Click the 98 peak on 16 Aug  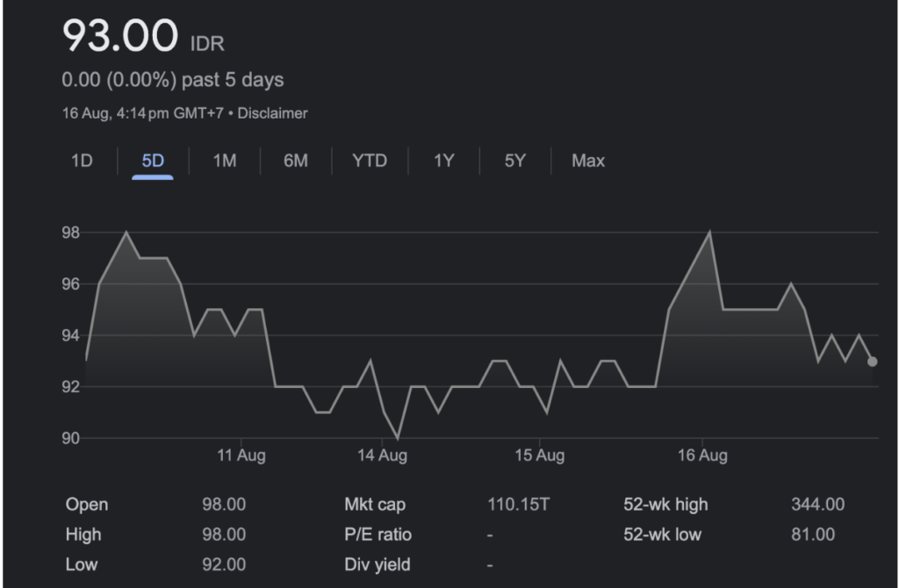click(x=709, y=232)
